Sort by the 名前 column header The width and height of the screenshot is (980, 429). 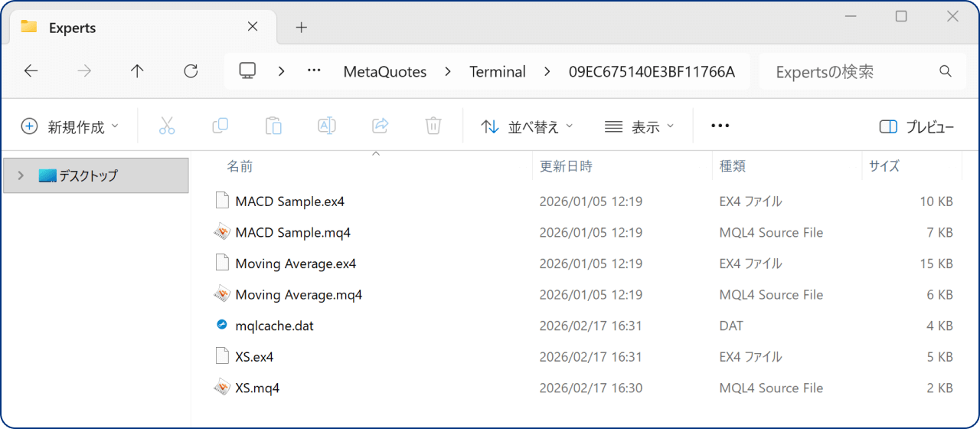(240, 165)
